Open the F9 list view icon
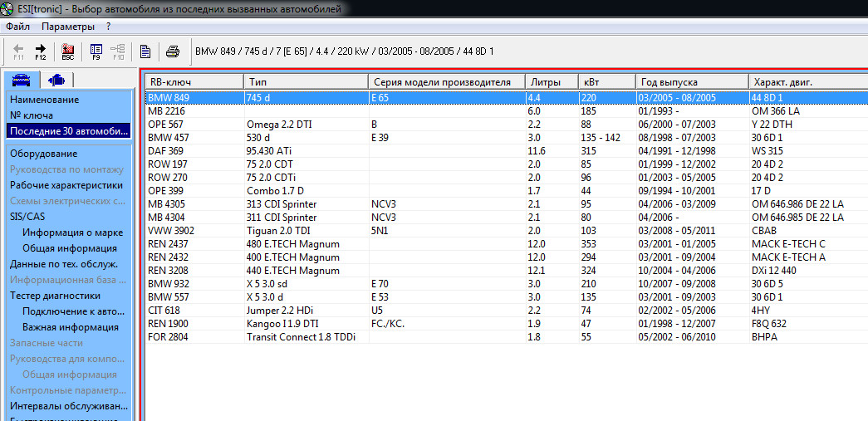 pos(96,51)
